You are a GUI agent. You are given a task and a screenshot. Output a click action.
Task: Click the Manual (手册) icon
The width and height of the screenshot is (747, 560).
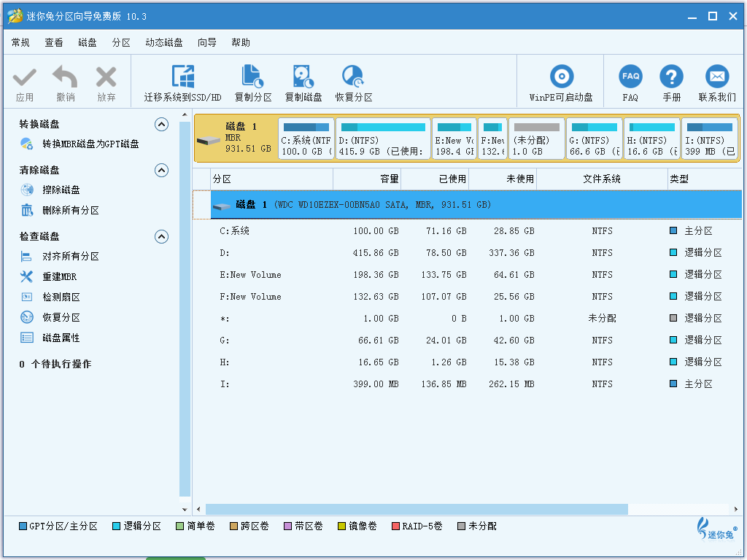point(671,77)
